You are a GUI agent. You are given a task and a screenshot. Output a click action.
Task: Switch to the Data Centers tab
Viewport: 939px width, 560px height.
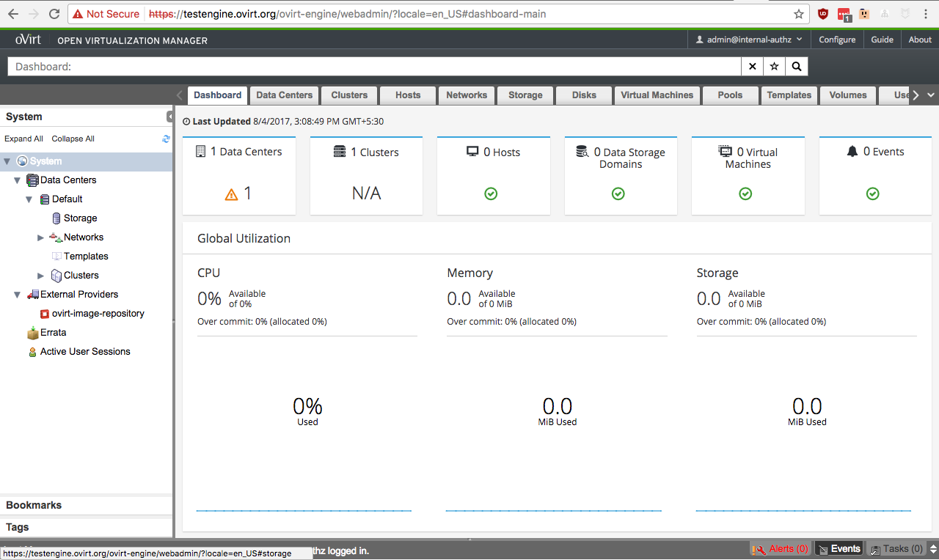[x=285, y=95]
